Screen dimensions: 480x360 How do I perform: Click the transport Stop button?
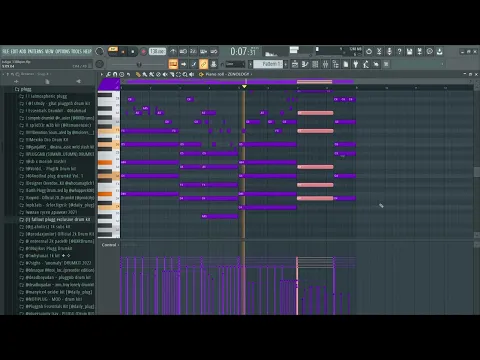(132, 52)
